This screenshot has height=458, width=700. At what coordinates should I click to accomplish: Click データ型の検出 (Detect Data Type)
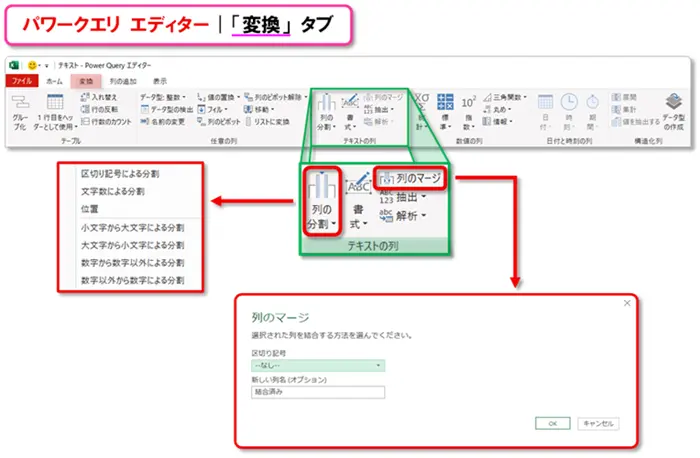coord(167,109)
